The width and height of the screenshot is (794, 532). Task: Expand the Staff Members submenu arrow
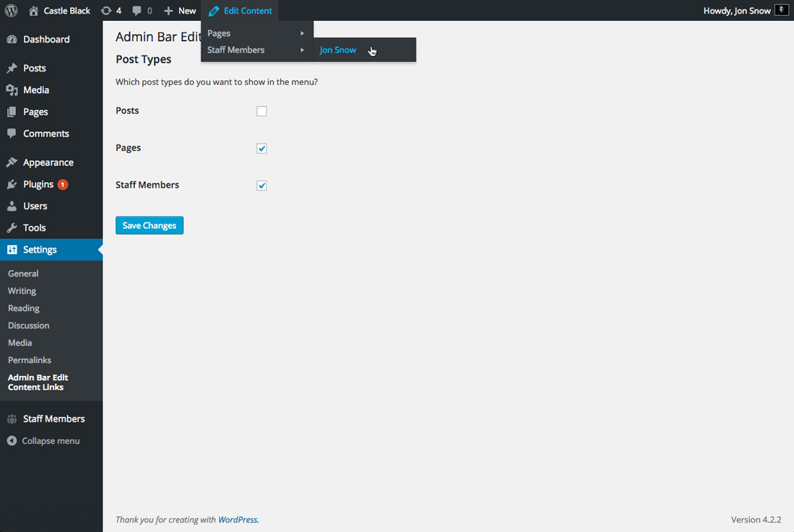coord(302,50)
